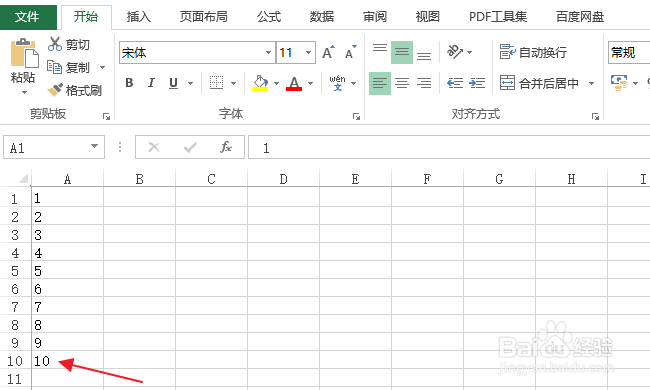Switch to 审阅 review tab
The height and width of the screenshot is (390, 650).
(x=375, y=17)
